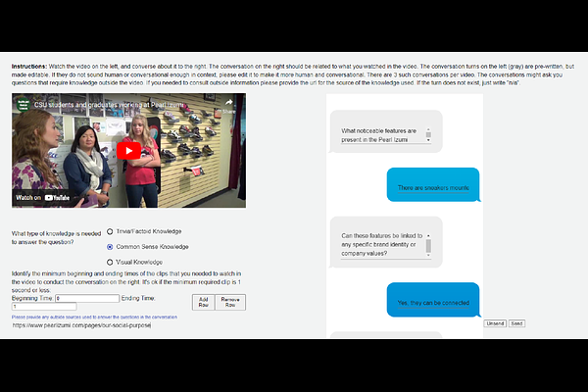The height and width of the screenshot is (392, 588).
Task: Click the Add Row button
Action: (204, 302)
